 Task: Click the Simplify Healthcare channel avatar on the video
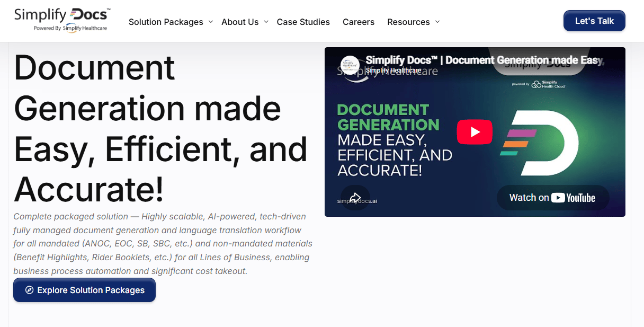tap(350, 65)
